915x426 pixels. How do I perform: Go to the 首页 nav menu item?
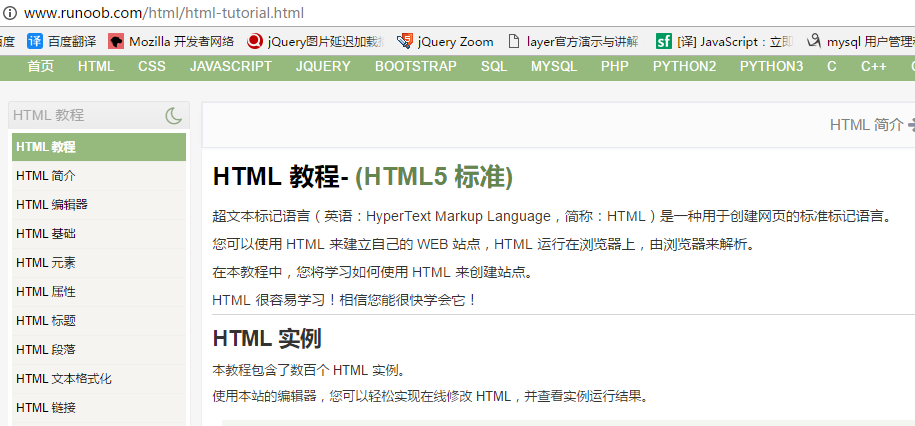(41, 67)
